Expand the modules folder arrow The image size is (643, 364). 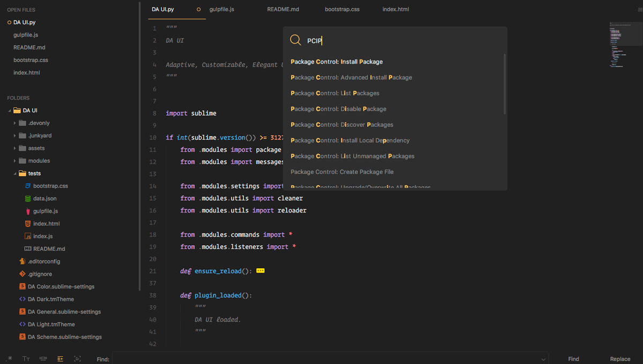(15, 161)
